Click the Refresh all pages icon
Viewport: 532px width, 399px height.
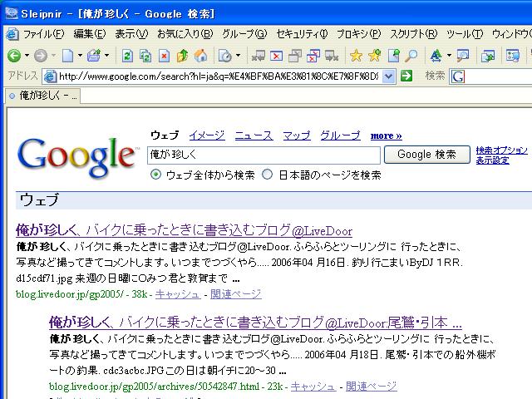pos(145,56)
